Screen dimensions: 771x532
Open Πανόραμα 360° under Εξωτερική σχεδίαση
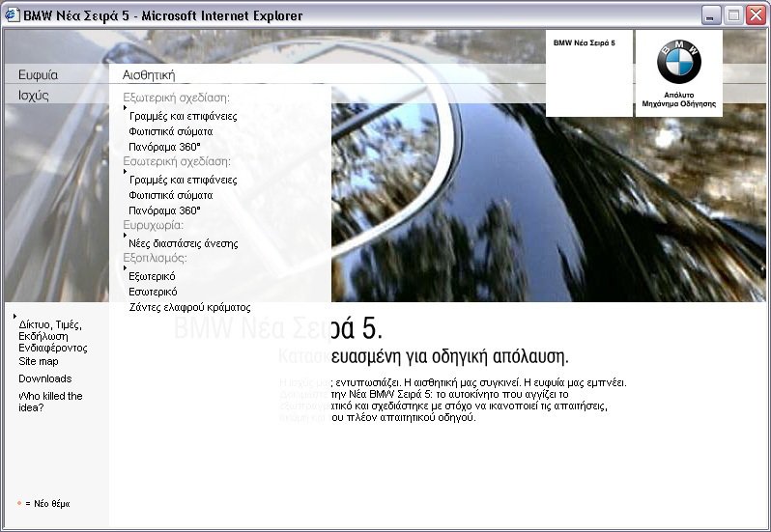point(164,147)
